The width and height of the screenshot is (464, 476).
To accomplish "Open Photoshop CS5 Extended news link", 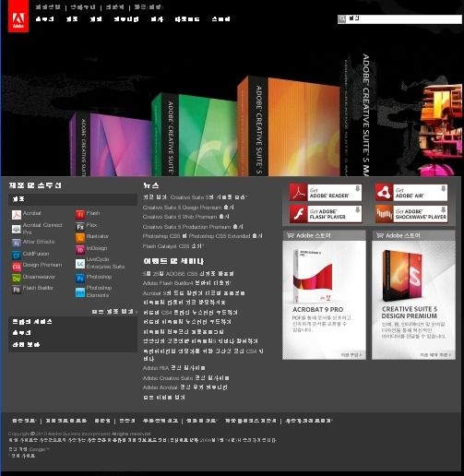I will coord(203,236).
